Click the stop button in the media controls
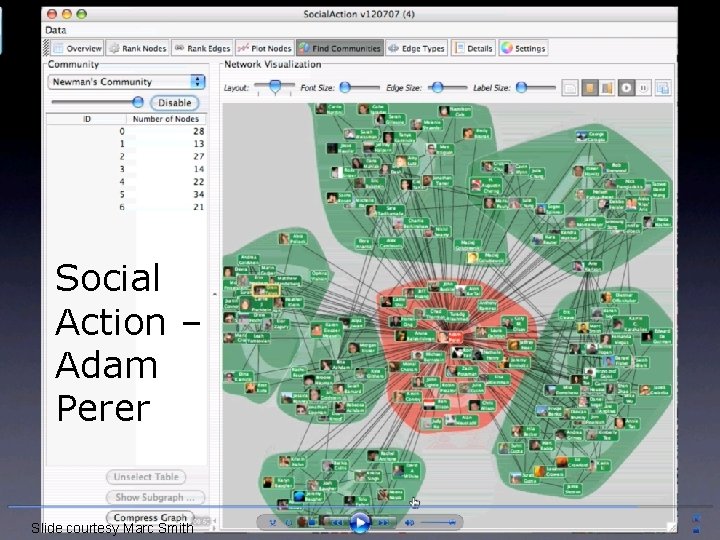 click(312, 523)
